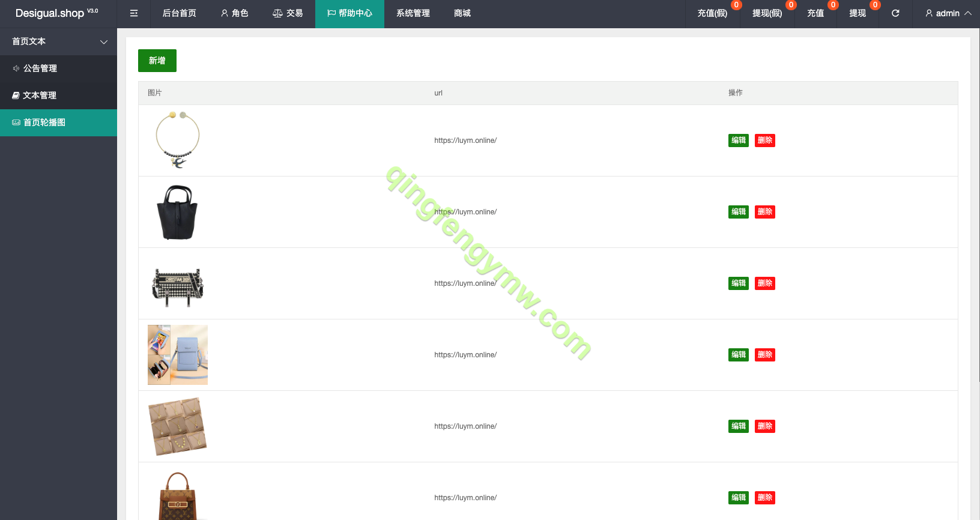
Task: Open 提现 notifications in top bar
Action: [x=857, y=13]
